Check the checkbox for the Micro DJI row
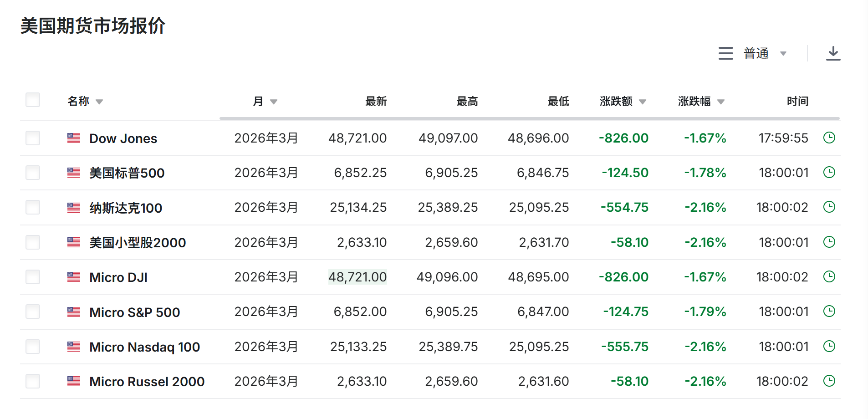 tap(33, 276)
